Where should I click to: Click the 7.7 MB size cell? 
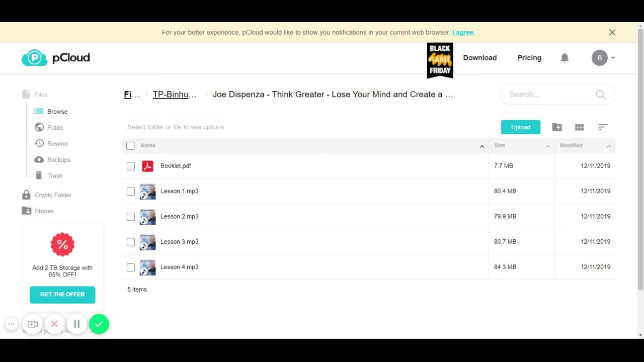pyautogui.click(x=504, y=166)
